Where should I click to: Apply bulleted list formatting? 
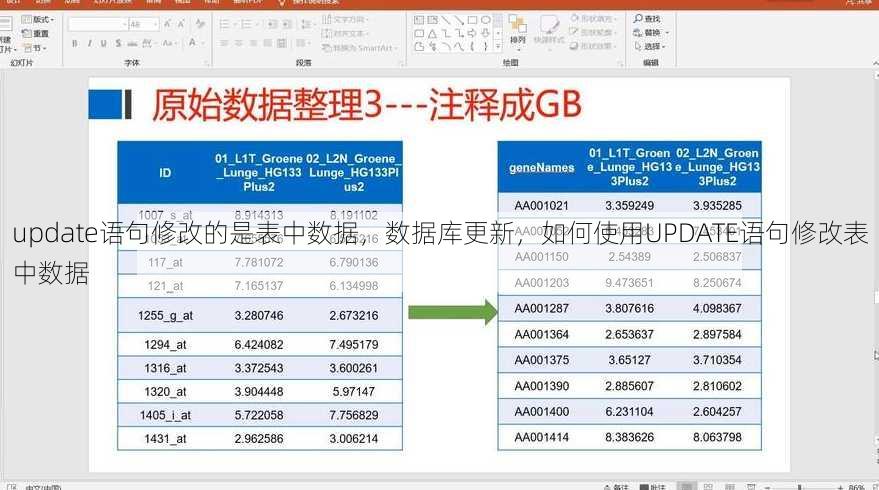pos(226,24)
